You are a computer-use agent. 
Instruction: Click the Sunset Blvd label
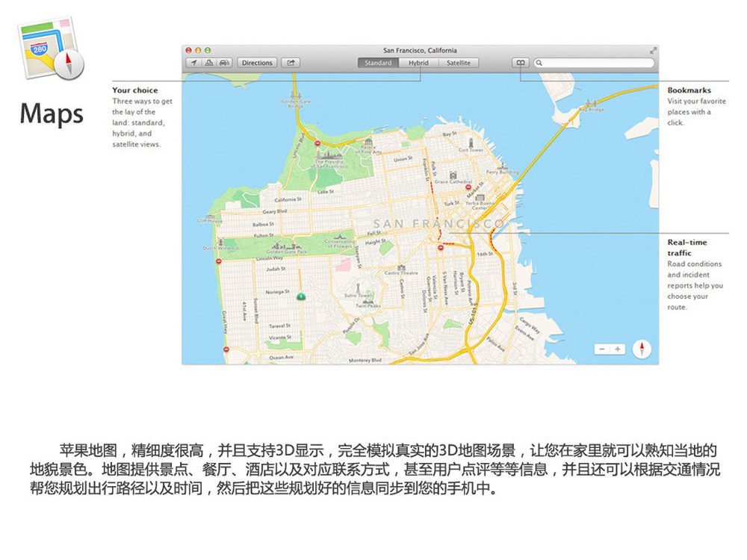(255, 311)
